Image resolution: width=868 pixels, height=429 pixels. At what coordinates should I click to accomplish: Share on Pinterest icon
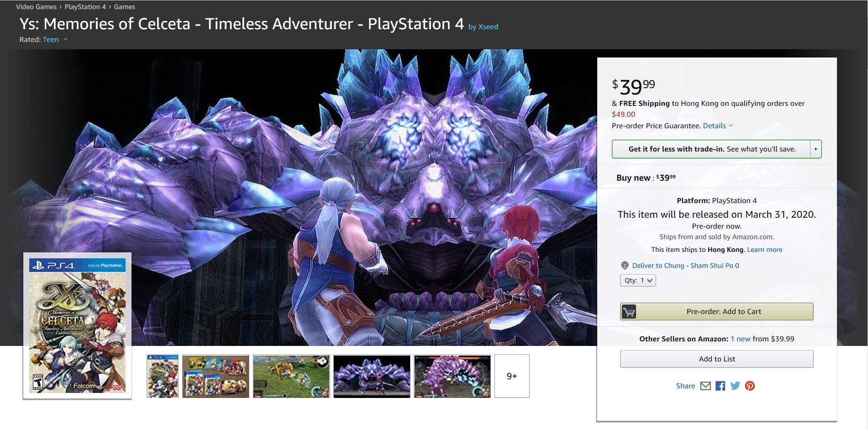pos(750,386)
